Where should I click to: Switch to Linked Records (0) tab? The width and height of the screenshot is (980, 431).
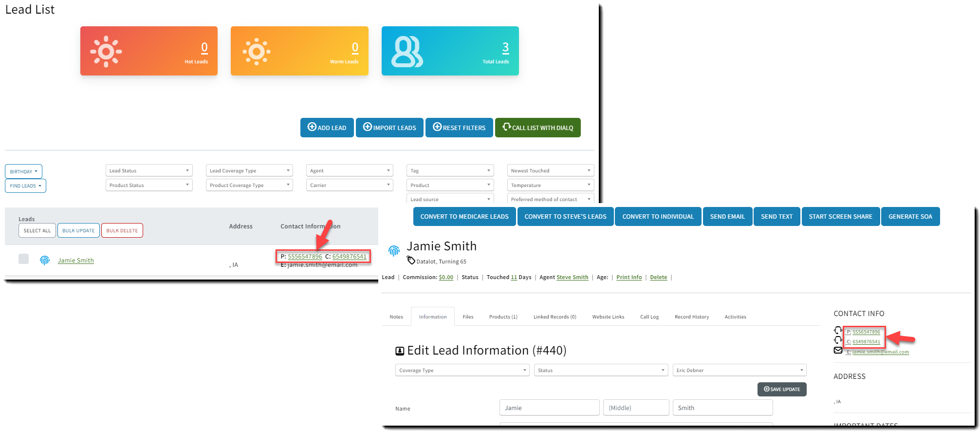tap(555, 317)
